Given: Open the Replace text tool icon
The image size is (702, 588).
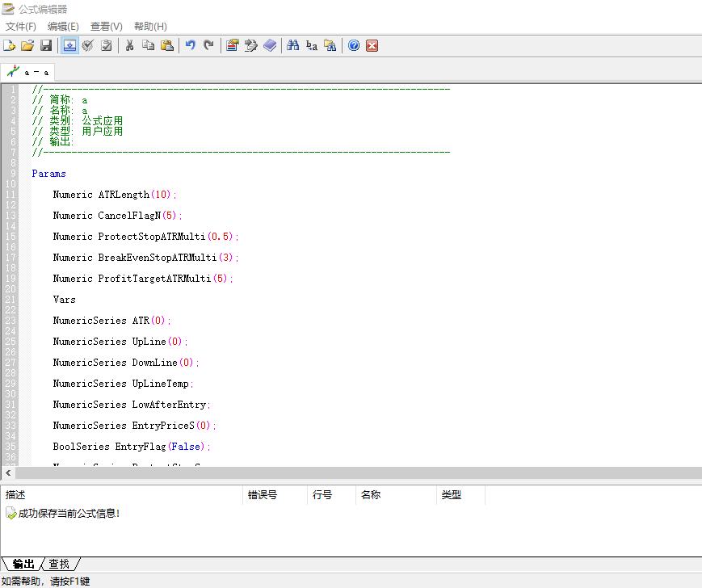Looking at the screenshot, I should (312, 46).
